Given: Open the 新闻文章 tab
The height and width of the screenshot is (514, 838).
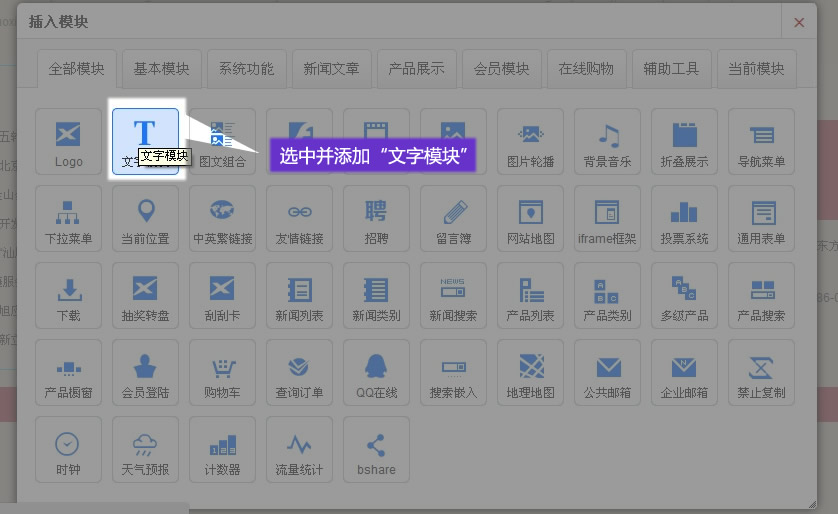Looking at the screenshot, I should click(331, 69).
